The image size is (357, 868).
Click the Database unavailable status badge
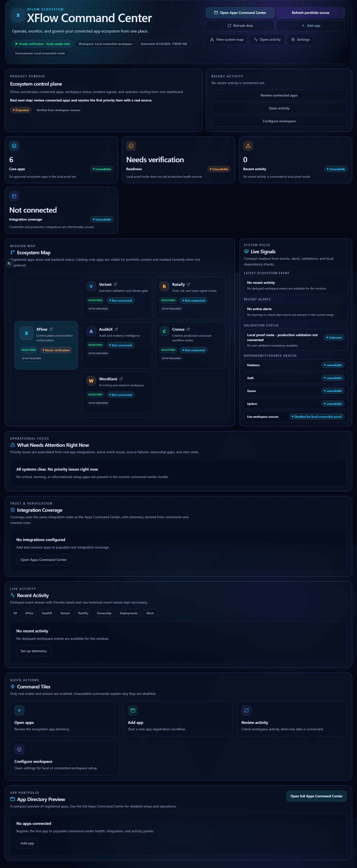(x=333, y=365)
